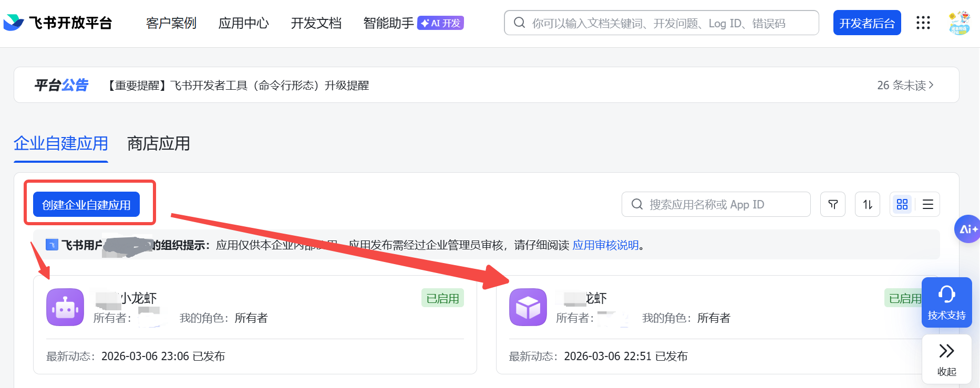Open 开发者后台 console button
Image resolution: width=980 pixels, height=388 pixels.
pyautogui.click(x=867, y=23)
